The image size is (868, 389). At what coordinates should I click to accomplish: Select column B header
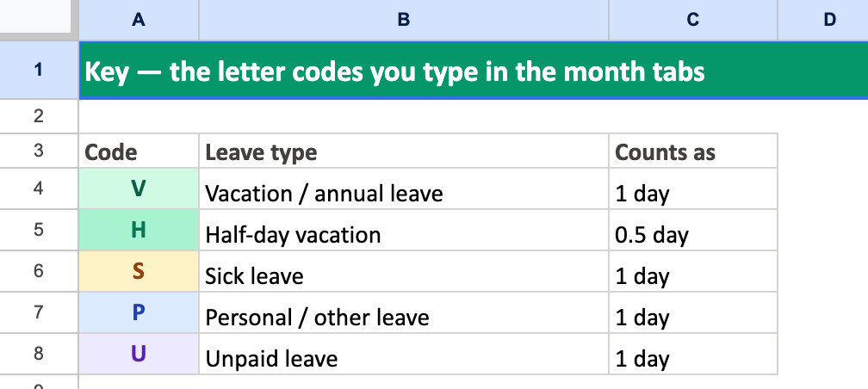pyautogui.click(x=404, y=20)
